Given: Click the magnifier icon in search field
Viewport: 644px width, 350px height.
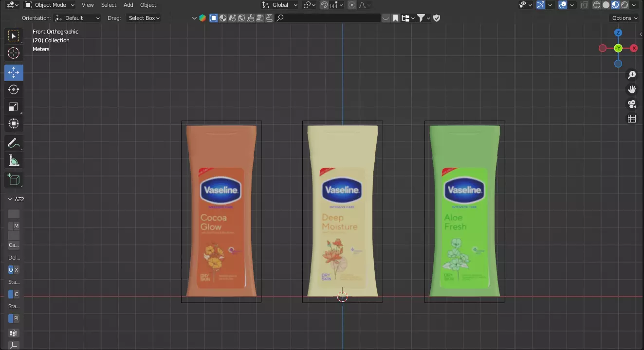Looking at the screenshot, I should [x=280, y=18].
